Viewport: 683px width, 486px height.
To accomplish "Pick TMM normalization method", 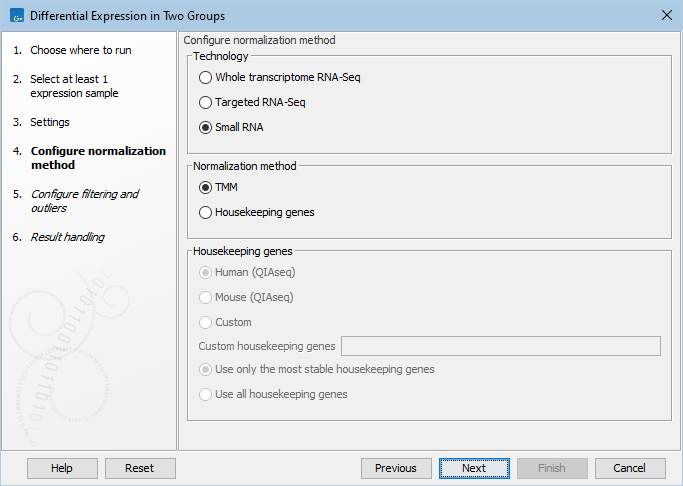I will 206,187.
